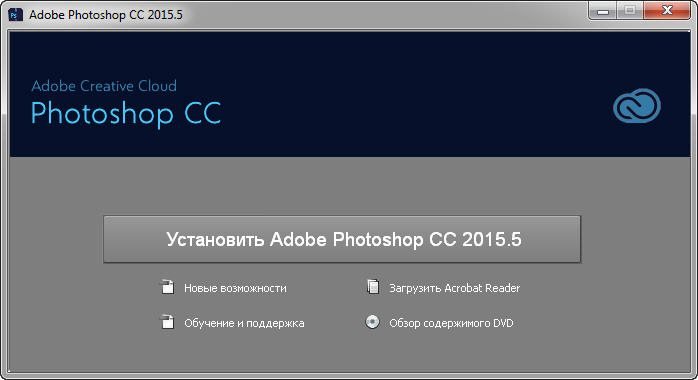Click the Adobe Creative Cloud subtitle text
This screenshot has height=380, width=698.
pos(104,85)
